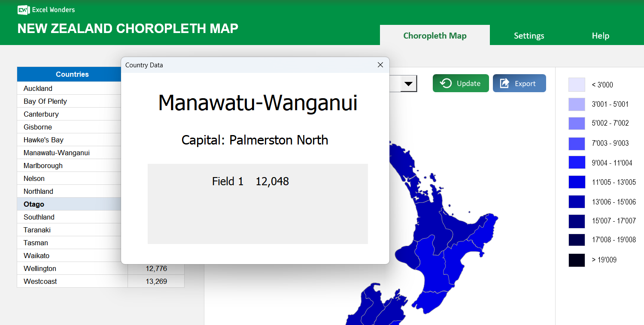Screen dimensions: 644x325
Task: Click the lightest legend swatch for < 3'000
Action: (577, 84)
